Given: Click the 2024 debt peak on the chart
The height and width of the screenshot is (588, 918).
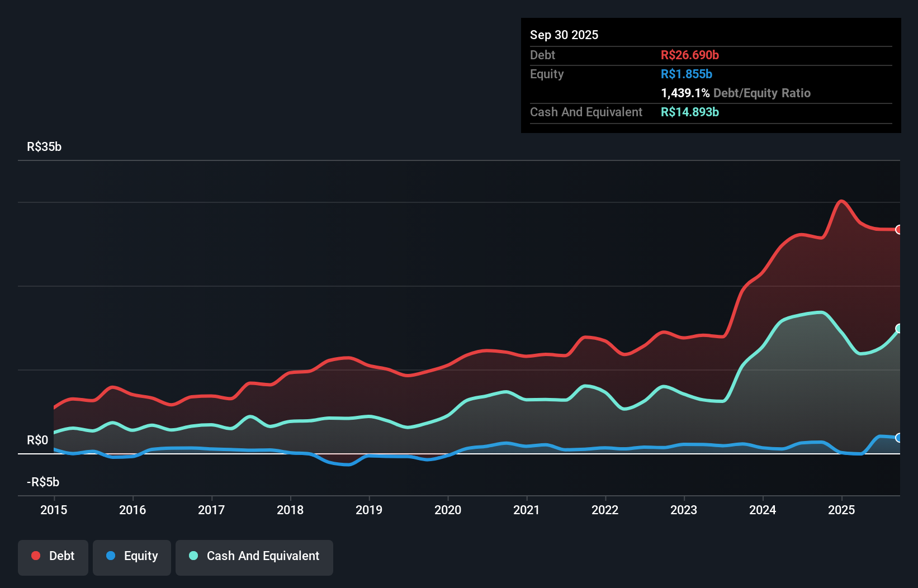Looking at the screenshot, I should point(841,201).
